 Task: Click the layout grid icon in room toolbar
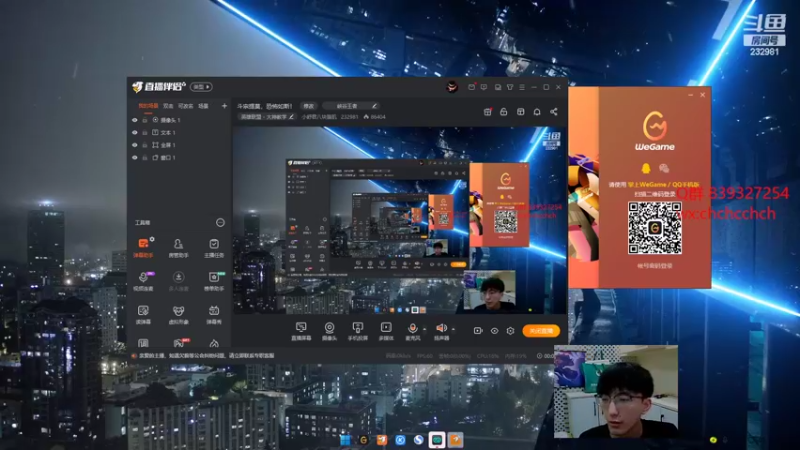click(520, 112)
